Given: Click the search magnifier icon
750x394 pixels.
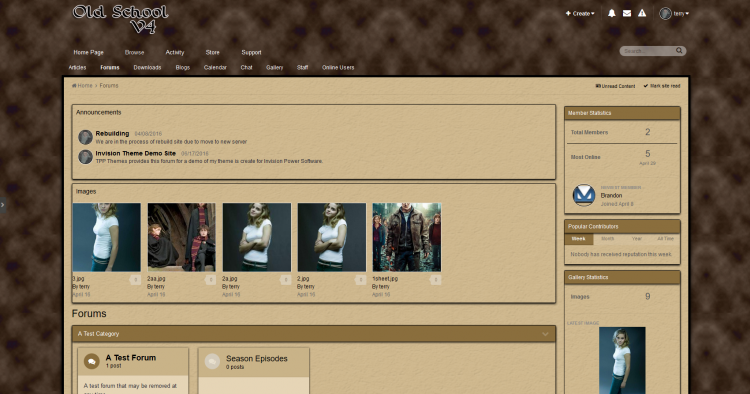Looking at the screenshot, I should tap(679, 51).
